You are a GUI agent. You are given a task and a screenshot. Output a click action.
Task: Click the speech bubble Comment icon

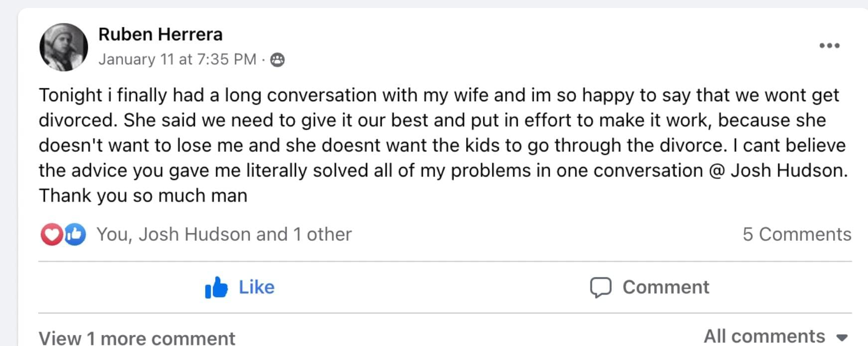(600, 288)
